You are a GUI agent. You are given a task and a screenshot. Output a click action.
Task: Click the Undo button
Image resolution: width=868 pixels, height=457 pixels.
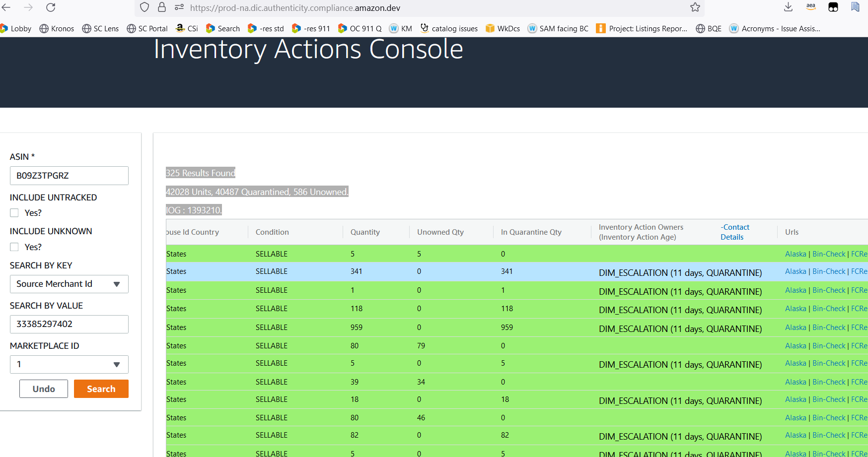click(44, 389)
